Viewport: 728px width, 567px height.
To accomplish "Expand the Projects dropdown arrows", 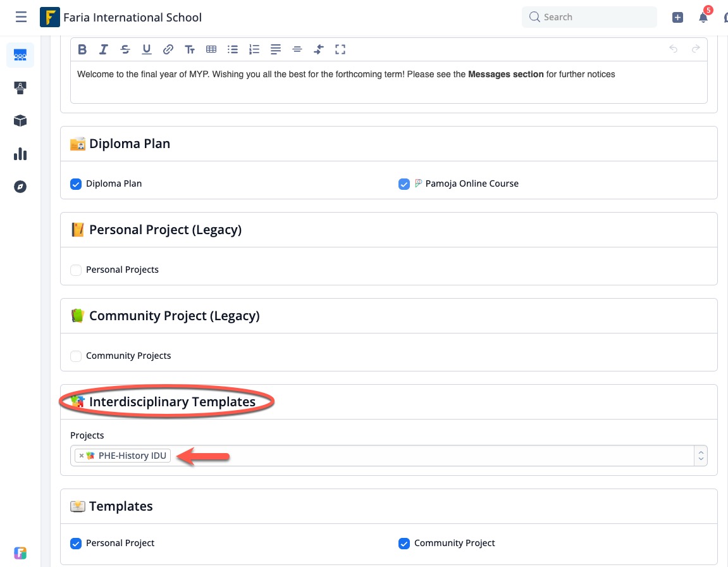I will [x=700, y=456].
